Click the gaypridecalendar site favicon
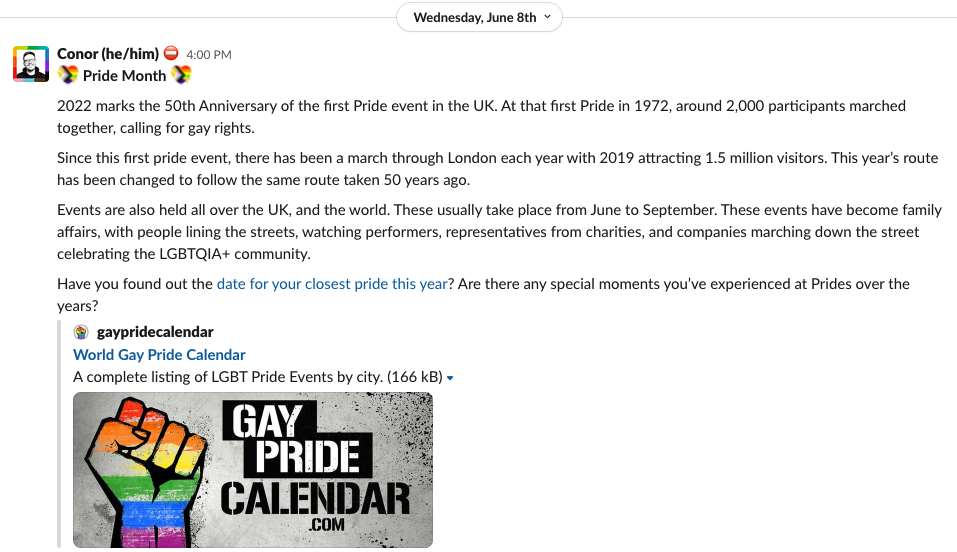Viewport: 957px width, 552px height. point(81,332)
